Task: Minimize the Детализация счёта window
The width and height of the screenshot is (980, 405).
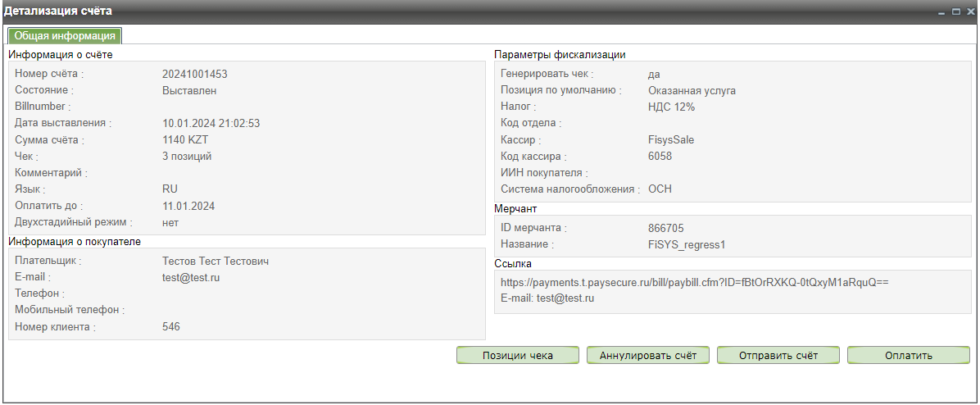Action: click(x=942, y=11)
